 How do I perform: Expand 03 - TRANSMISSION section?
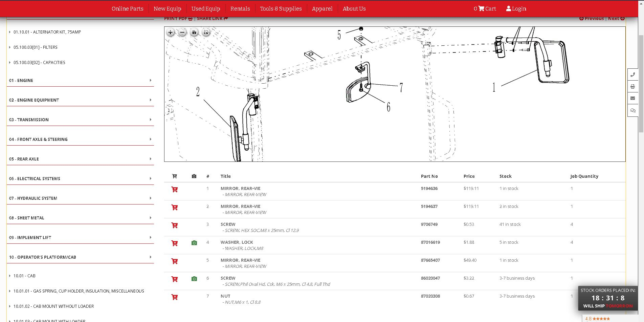pyautogui.click(x=81, y=120)
